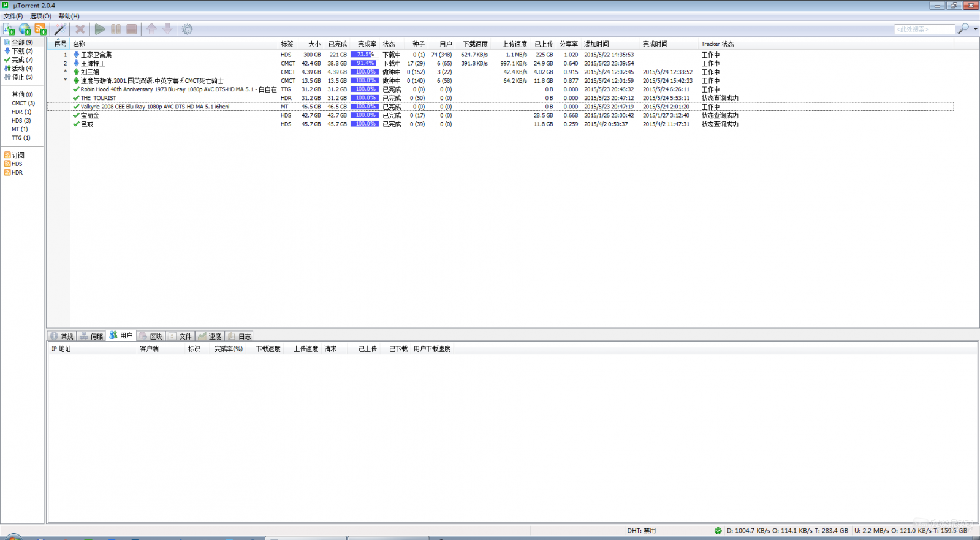Sort by 分享率 column header
Screen dimensions: 980x540
(568, 44)
